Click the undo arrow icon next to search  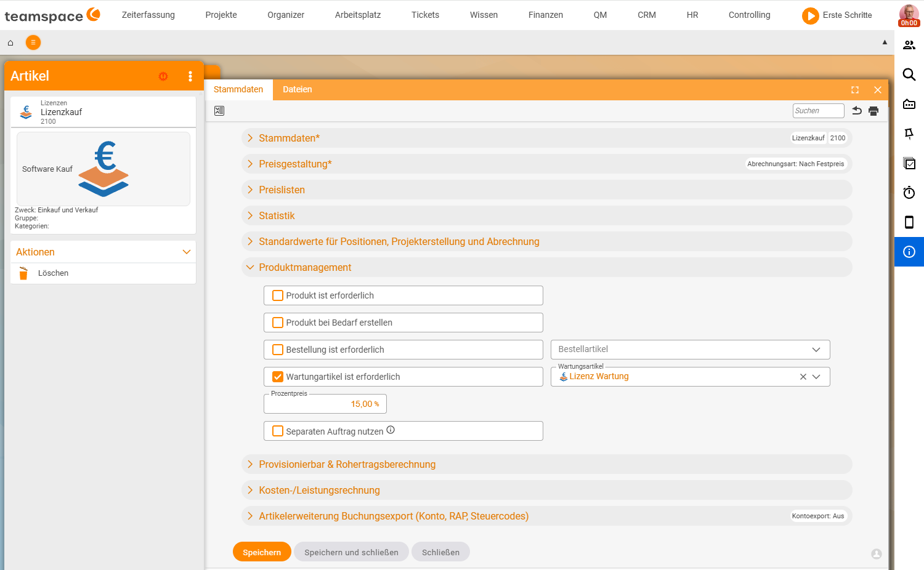(x=857, y=111)
